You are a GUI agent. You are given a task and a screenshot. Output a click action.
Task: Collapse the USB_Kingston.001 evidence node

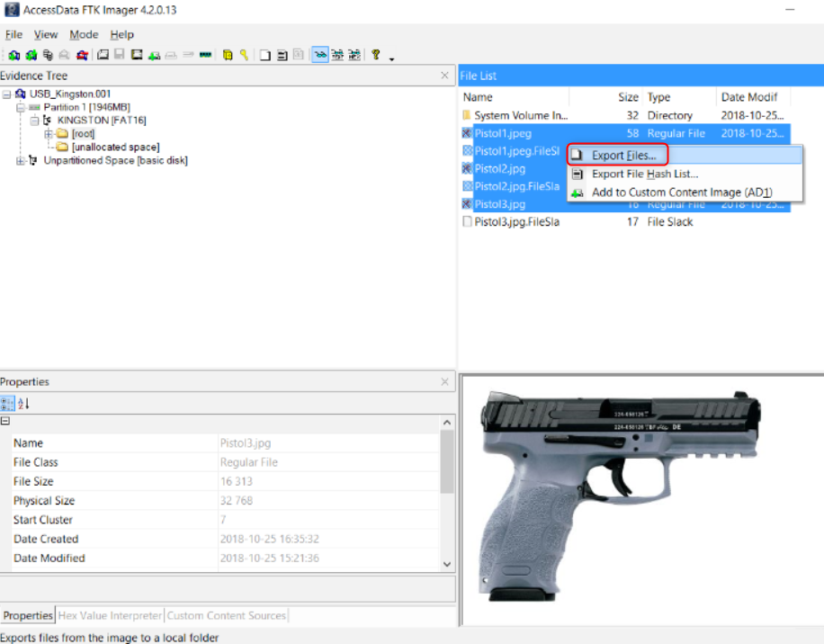coord(6,94)
